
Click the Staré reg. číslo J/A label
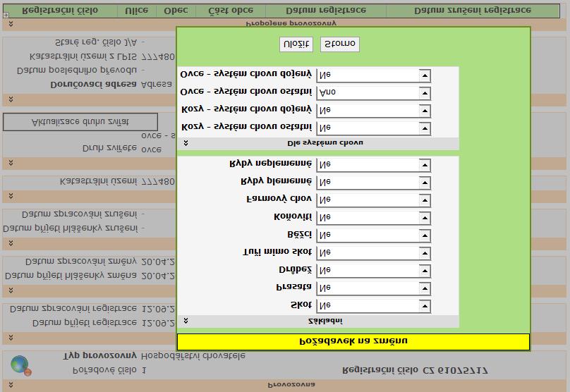[x=96, y=42]
